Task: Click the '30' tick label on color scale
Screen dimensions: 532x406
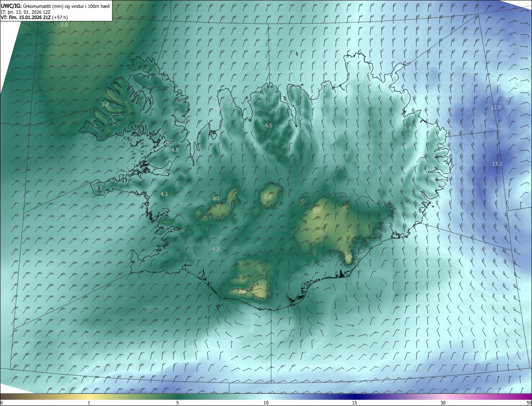Action: pos(443,403)
